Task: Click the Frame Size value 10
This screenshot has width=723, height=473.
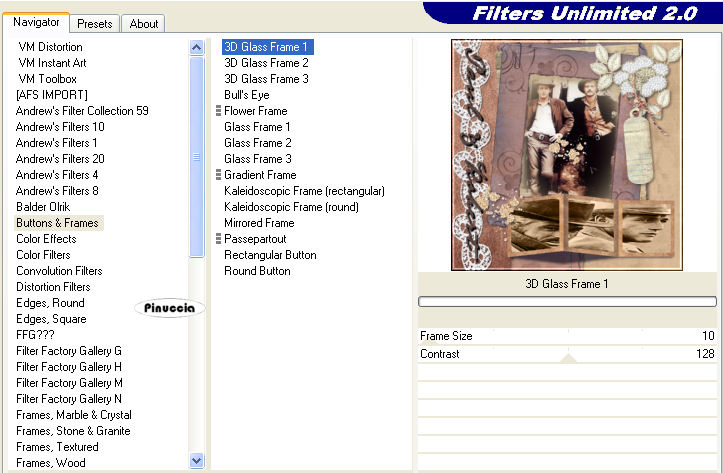Action: pyautogui.click(x=708, y=336)
